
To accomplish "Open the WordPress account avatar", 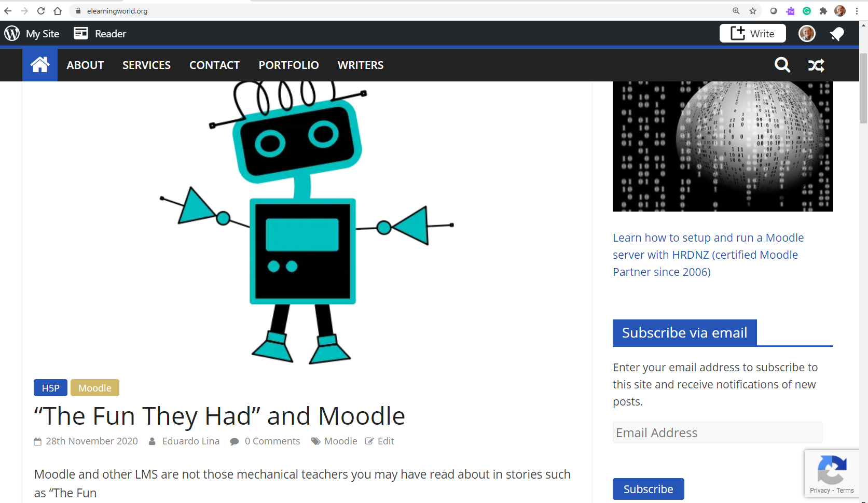I will 807,34.
